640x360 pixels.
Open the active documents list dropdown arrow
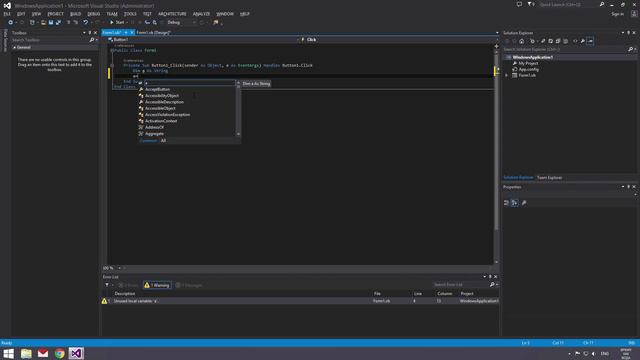(497, 33)
